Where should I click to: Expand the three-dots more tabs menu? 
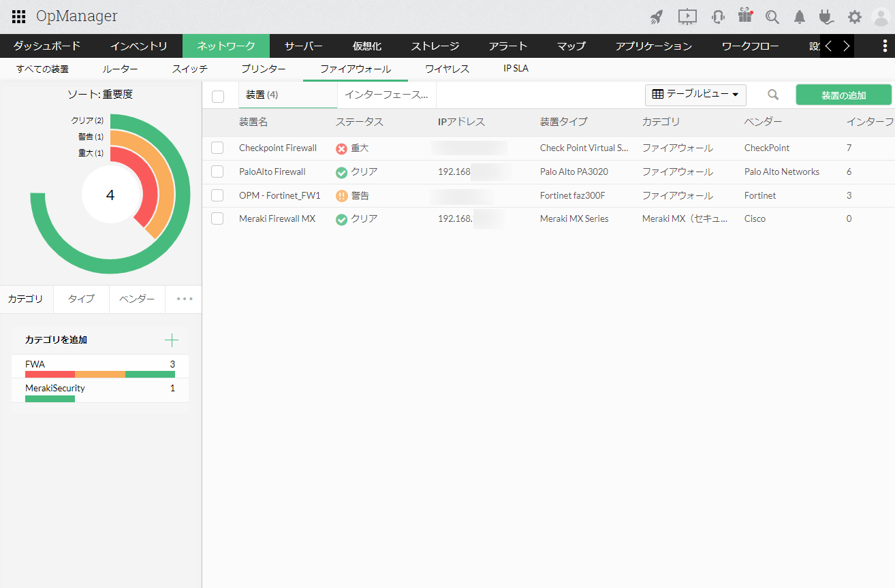pos(184,299)
